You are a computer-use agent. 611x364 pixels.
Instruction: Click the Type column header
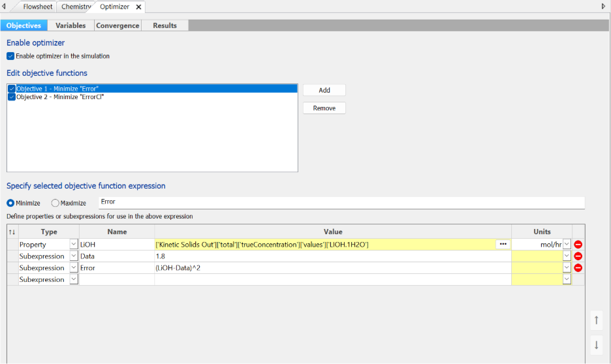click(x=49, y=232)
